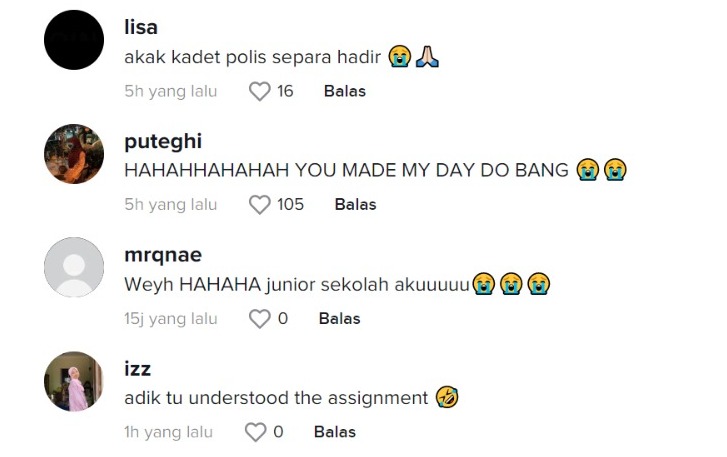
Task: Visit the mrqnae username link
Action: click(162, 255)
